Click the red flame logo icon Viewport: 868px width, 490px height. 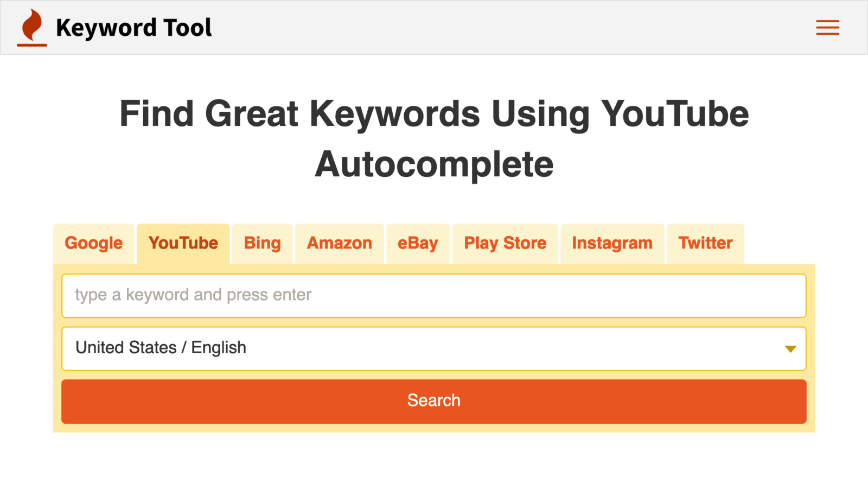[32, 27]
